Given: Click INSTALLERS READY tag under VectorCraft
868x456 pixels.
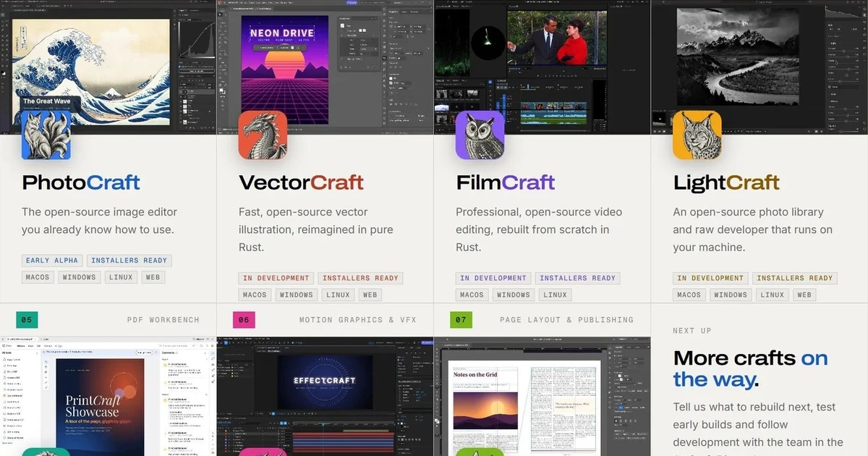Looking at the screenshot, I should pos(360,278).
